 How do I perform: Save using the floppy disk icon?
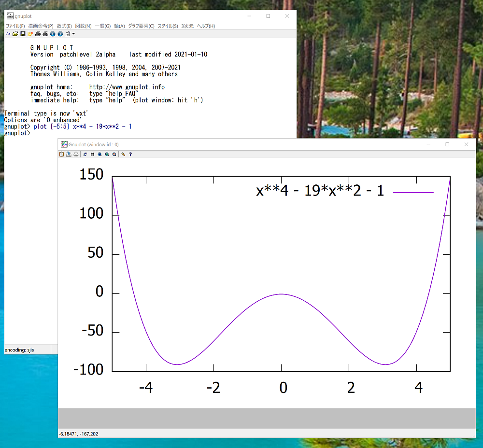[22, 34]
